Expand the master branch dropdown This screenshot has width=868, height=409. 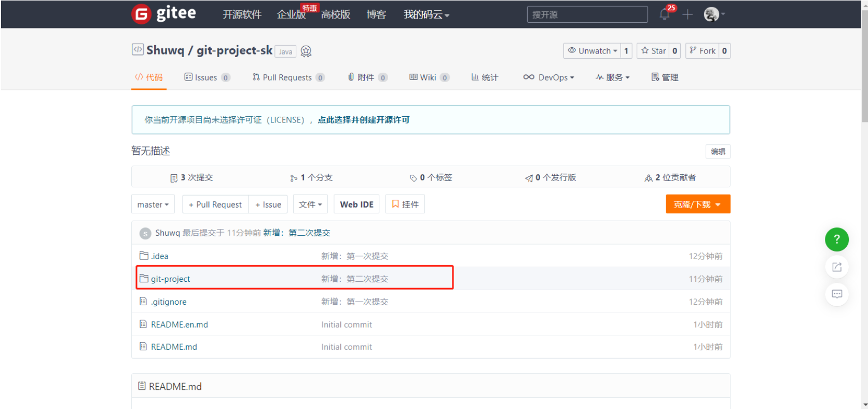point(153,204)
